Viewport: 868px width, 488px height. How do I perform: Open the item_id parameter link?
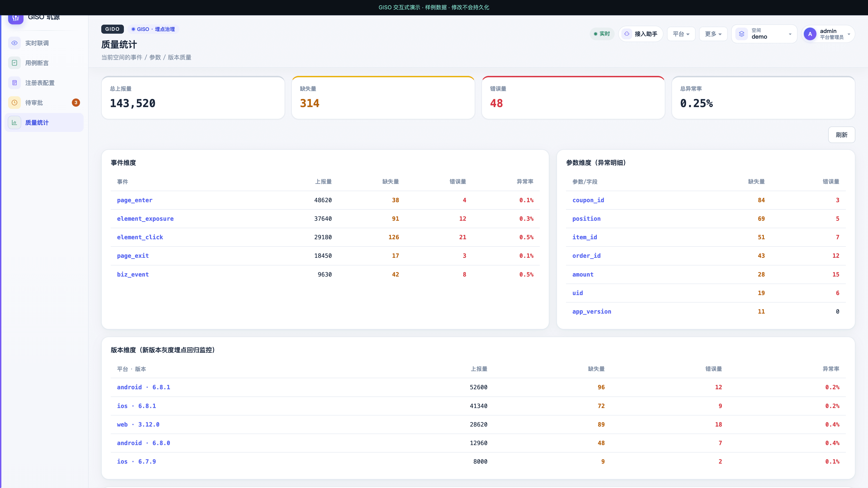pyautogui.click(x=585, y=237)
